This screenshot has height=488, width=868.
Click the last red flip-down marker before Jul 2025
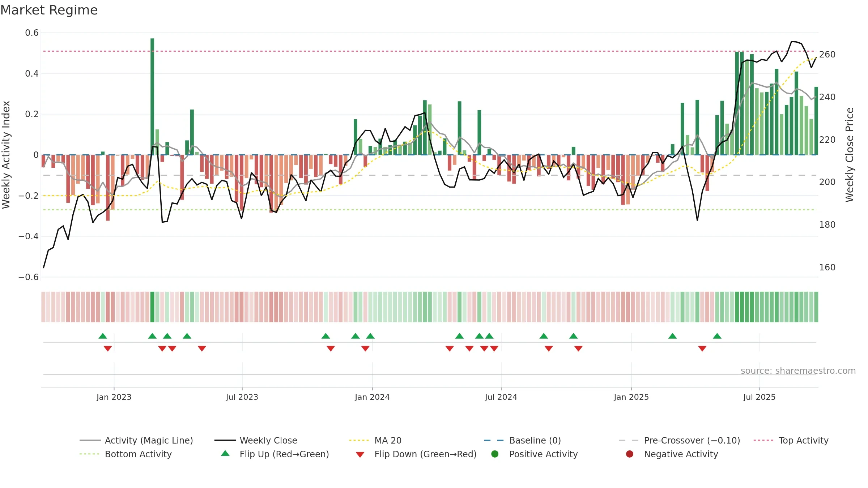click(x=702, y=348)
